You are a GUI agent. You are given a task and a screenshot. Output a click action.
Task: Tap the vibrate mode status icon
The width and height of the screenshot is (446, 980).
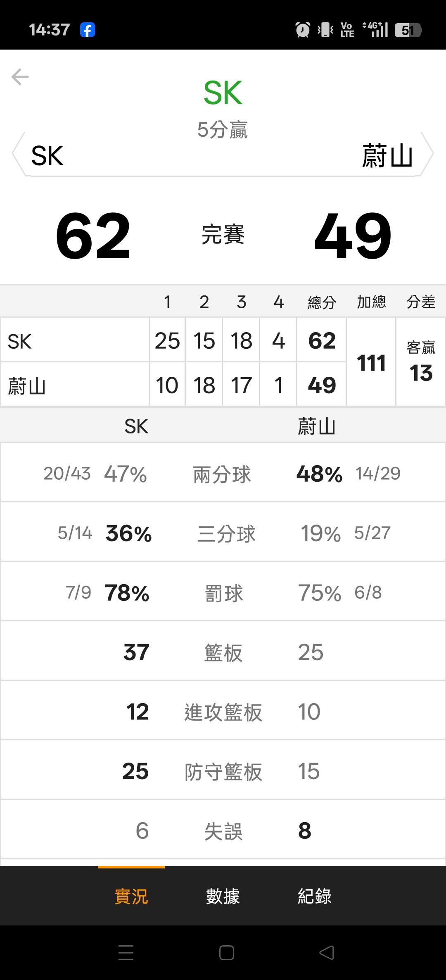tap(325, 30)
